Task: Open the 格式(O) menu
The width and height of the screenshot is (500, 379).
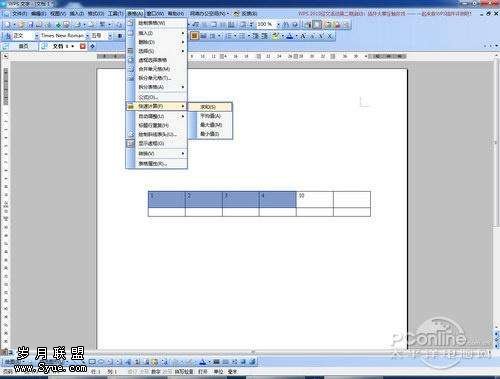Action: (96, 14)
